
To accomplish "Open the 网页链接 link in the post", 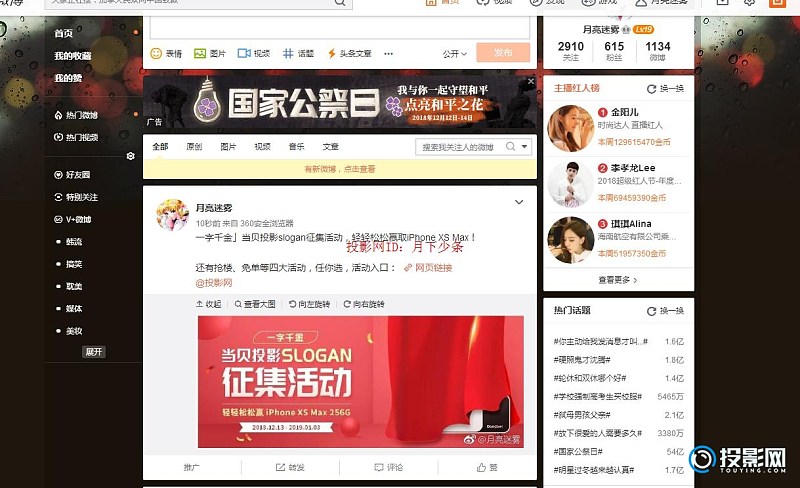I will click(428, 267).
